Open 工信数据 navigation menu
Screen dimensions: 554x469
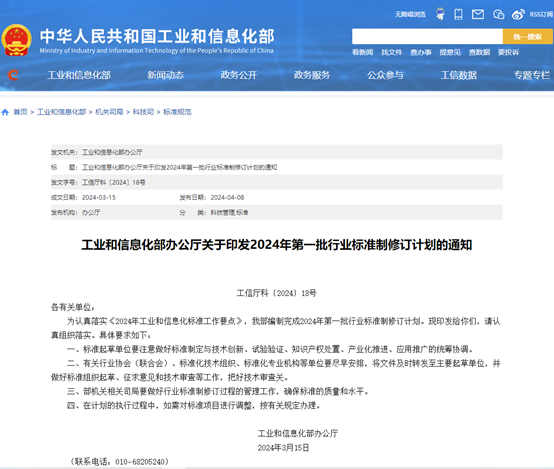[459, 75]
